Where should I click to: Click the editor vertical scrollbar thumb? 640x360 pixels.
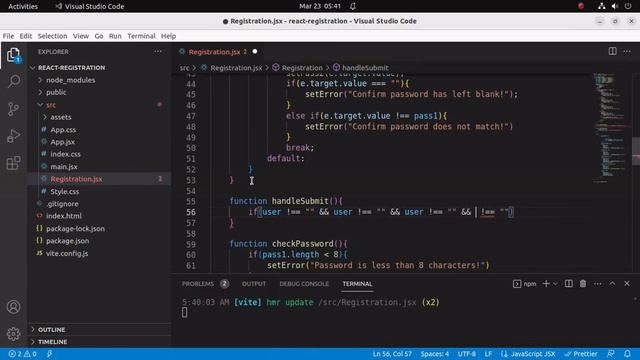(636, 151)
